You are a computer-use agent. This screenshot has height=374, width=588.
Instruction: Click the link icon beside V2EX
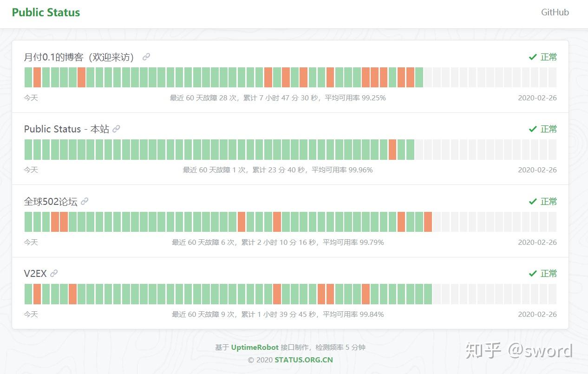coord(54,273)
